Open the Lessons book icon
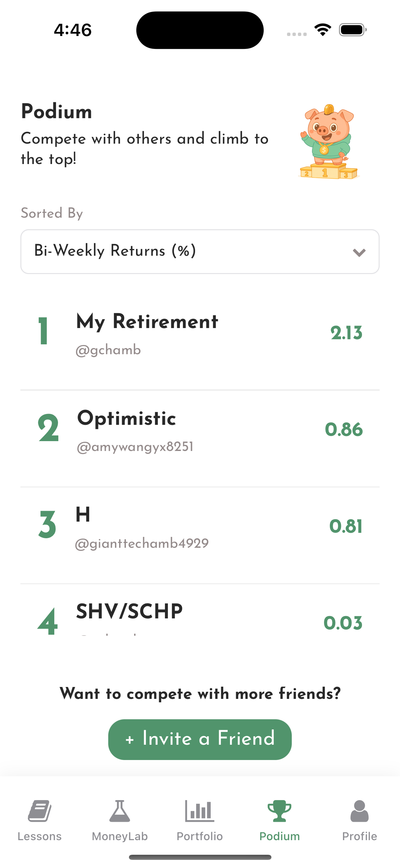Screen dimensions: 400x868 pos(40,811)
